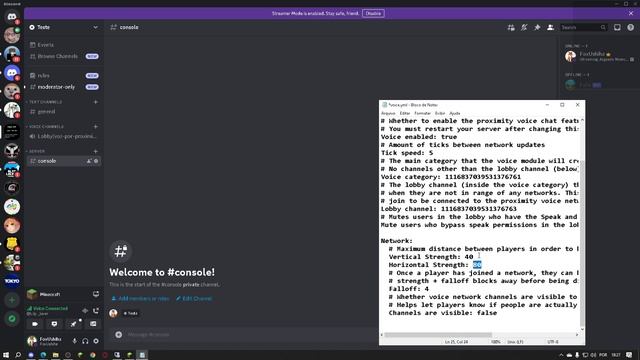The width and height of the screenshot is (640, 360).
Task: Toggle headphones deafen in user panel
Action: [x=85, y=341]
